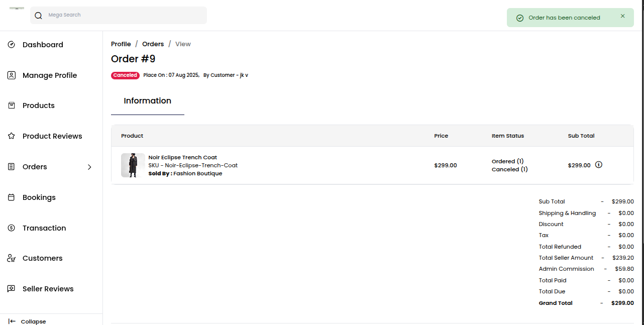
Task: Navigate to Orders via the breadcrumb
Action: pyautogui.click(x=153, y=44)
